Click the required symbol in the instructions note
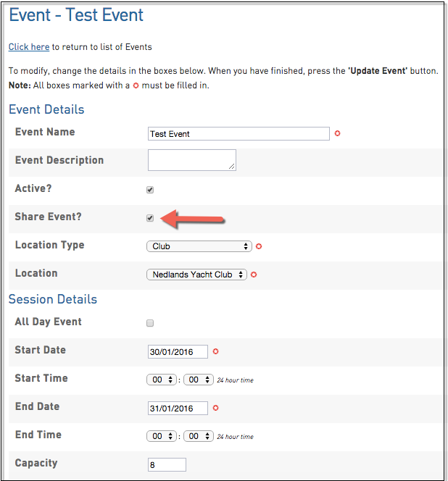448x481 pixels. pyautogui.click(x=136, y=85)
